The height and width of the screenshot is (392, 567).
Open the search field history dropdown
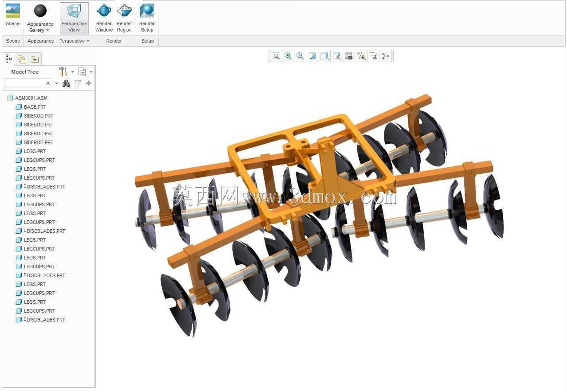56,83
